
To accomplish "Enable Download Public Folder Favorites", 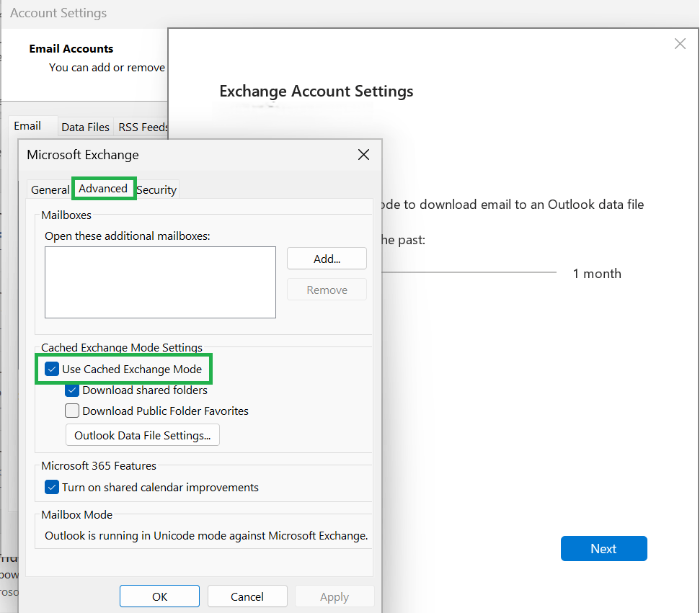I will click(72, 411).
